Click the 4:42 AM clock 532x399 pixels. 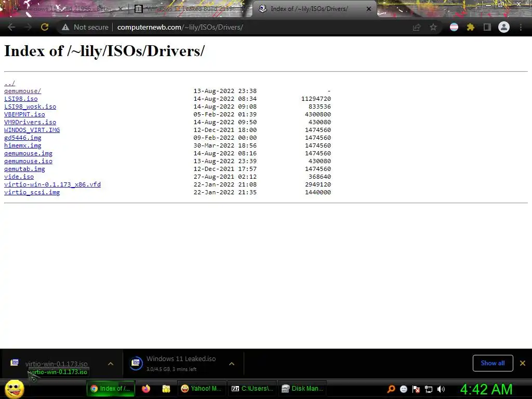[x=486, y=389]
